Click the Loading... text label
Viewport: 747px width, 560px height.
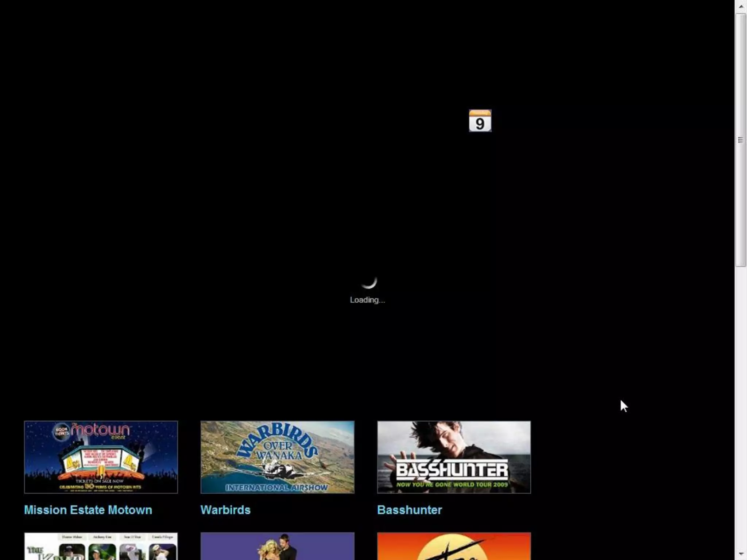(x=367, y=300)
